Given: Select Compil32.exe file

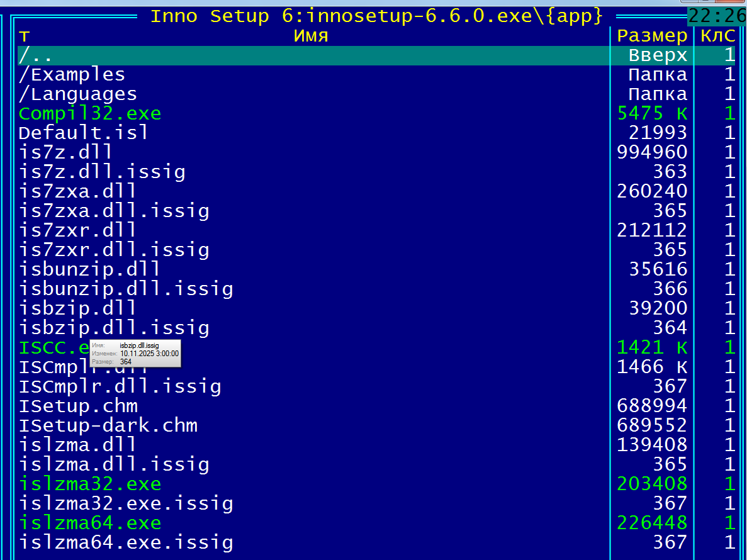Looking at the screenshot, I should [90, 114].
